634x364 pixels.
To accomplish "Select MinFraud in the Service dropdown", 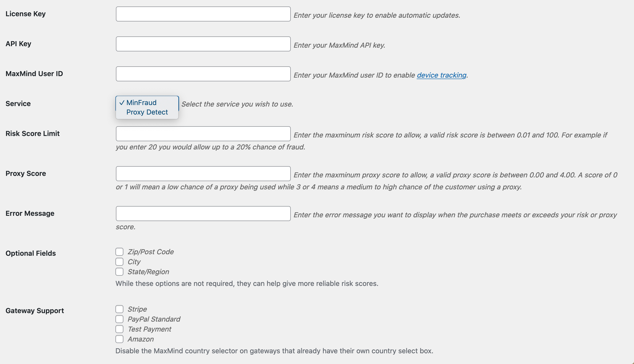I will coord(141,103).
